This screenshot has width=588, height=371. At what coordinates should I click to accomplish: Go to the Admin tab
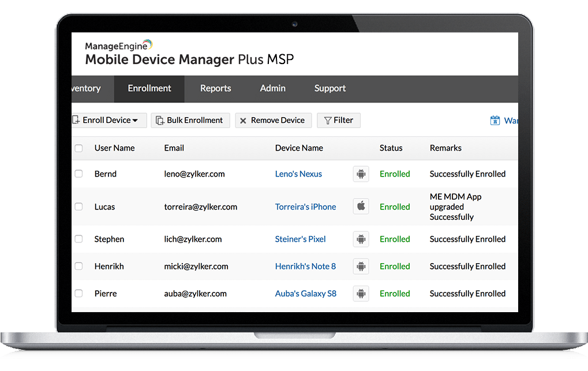click(272, 88)
